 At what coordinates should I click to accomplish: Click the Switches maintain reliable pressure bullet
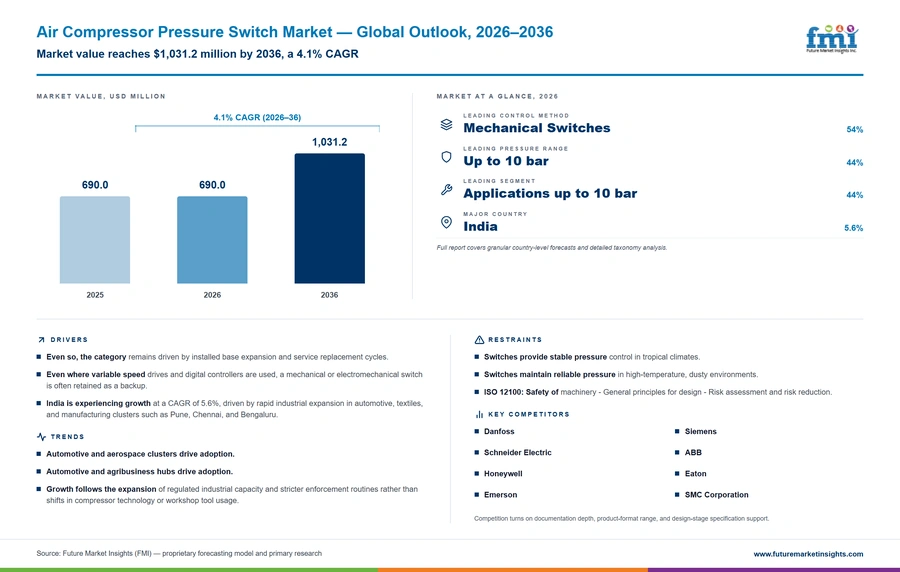click(x=621, y=375)
